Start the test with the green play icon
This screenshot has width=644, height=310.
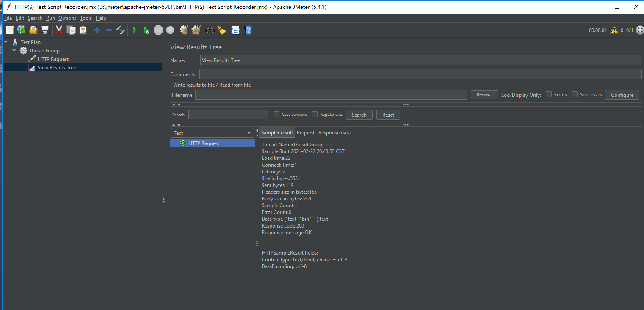click(135, 30)
